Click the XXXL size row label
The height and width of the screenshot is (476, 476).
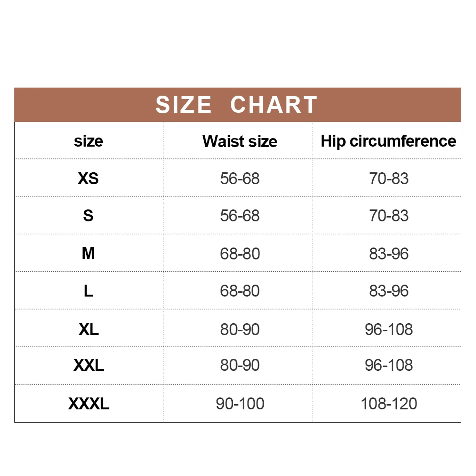[89, 404]
